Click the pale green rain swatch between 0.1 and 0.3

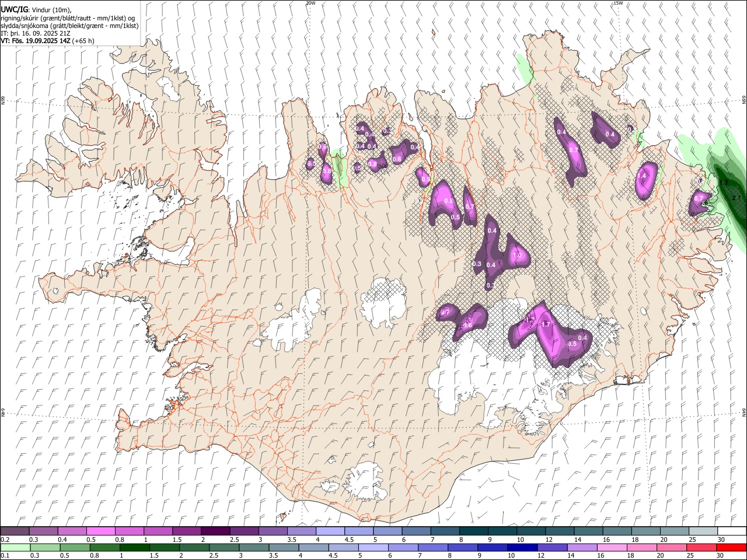click(15, 547)
